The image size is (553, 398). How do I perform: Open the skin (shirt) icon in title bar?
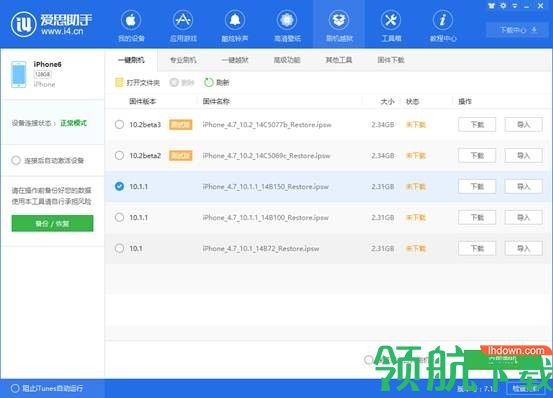[x=492, y=6]
